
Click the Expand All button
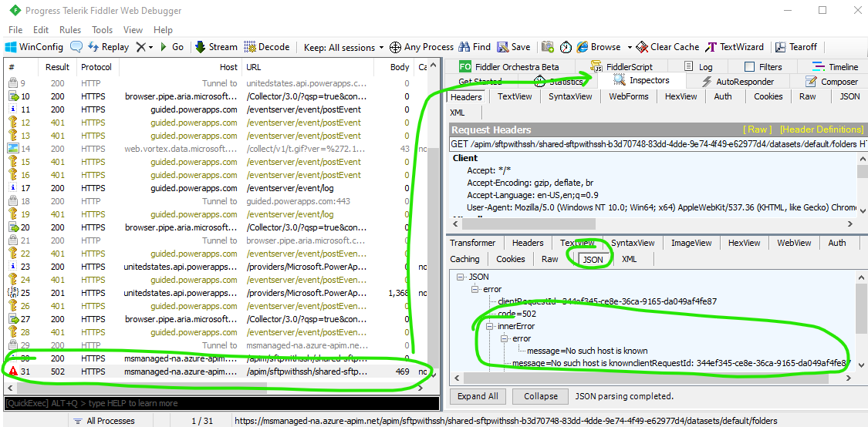[478, 396]
